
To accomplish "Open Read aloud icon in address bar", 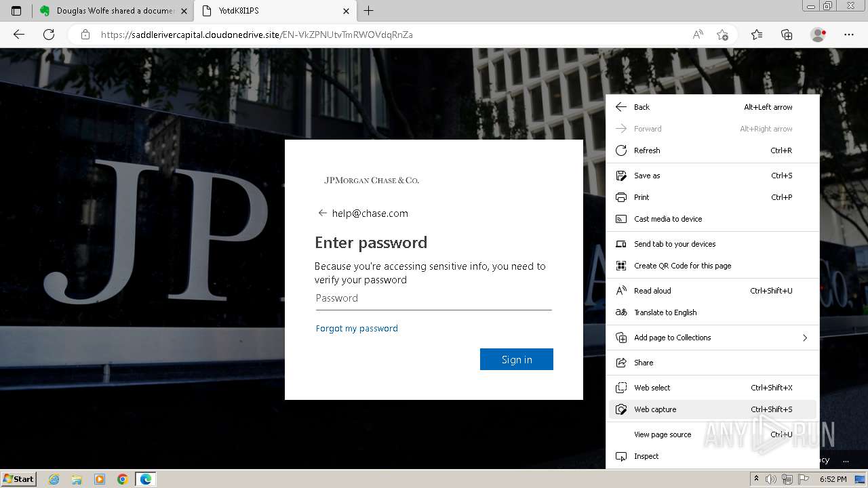I will pos(698,35).
